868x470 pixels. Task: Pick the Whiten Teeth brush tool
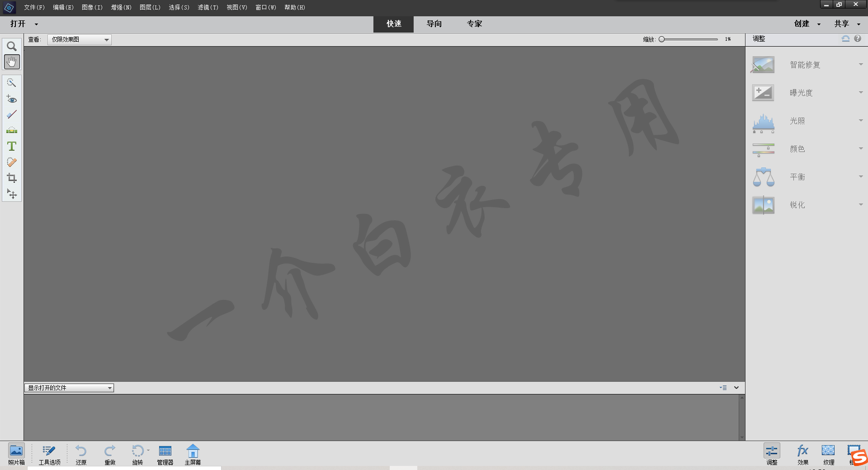click(12, 115)
